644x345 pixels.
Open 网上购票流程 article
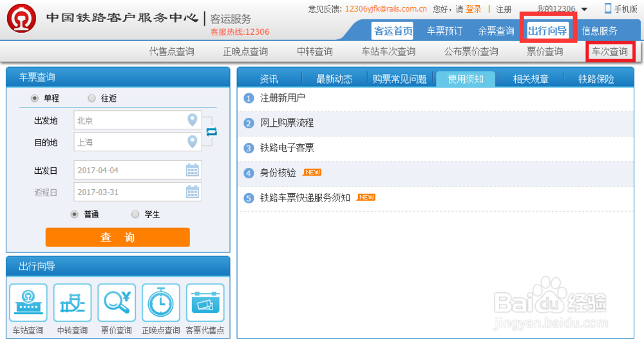coord(287,123)
